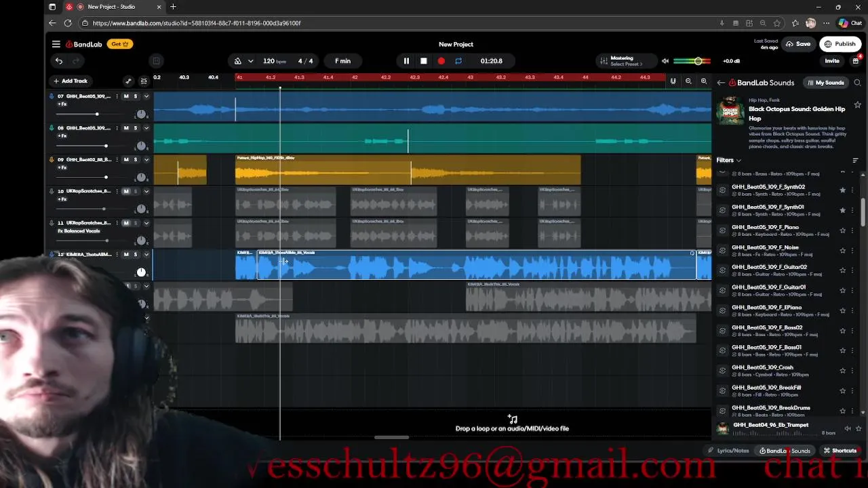Solo track 09 GHH_Beat02
Image resolution: width=868 pixels, height=488 pixels.
click(x=136, y=160)
